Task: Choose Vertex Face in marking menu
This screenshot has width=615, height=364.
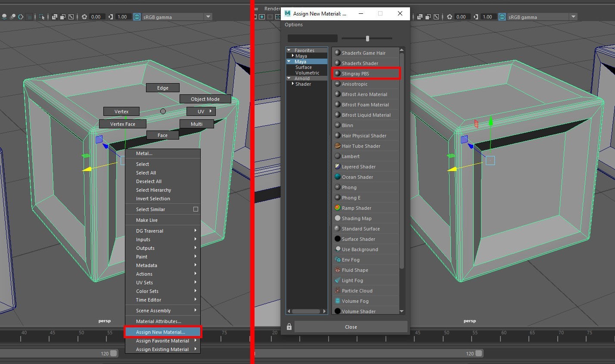Action: 123,124
